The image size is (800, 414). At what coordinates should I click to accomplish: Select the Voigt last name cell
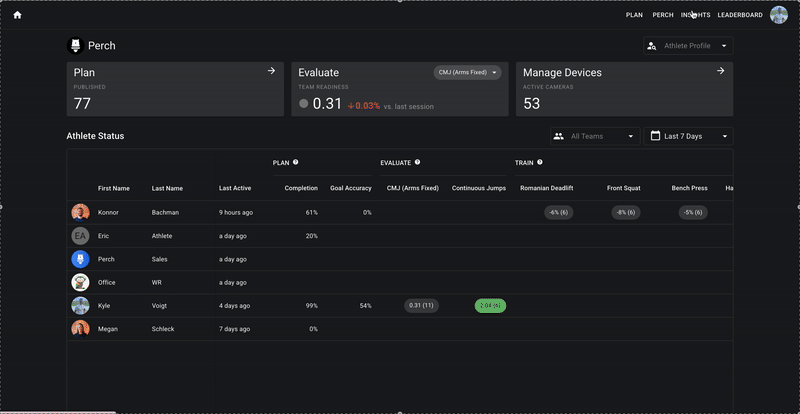159,306
